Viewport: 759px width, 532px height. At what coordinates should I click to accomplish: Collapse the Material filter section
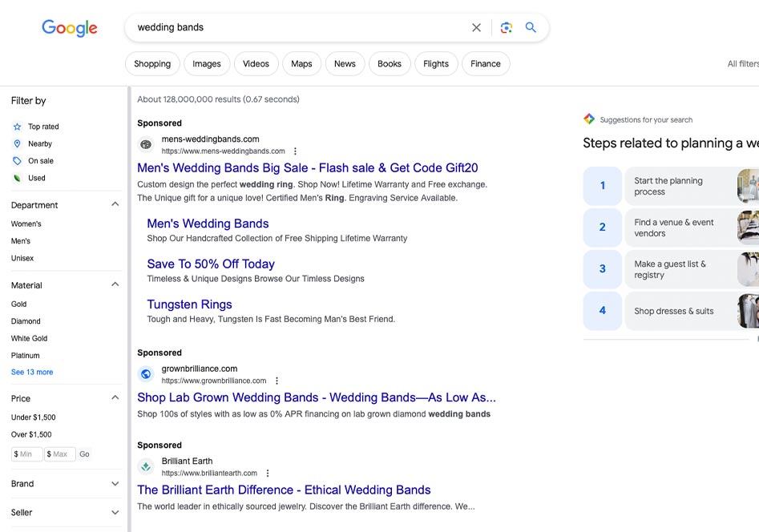point(115,285)
